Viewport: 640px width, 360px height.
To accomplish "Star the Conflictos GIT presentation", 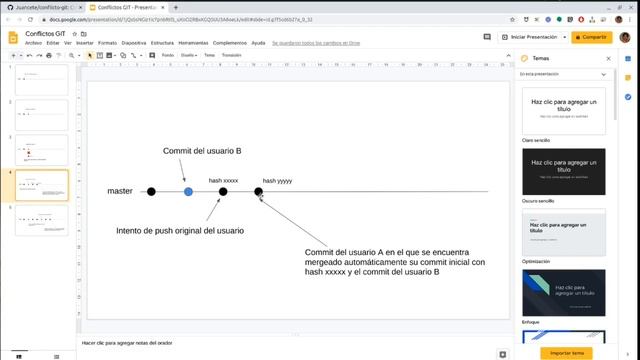I will click(x=75, y=34).
